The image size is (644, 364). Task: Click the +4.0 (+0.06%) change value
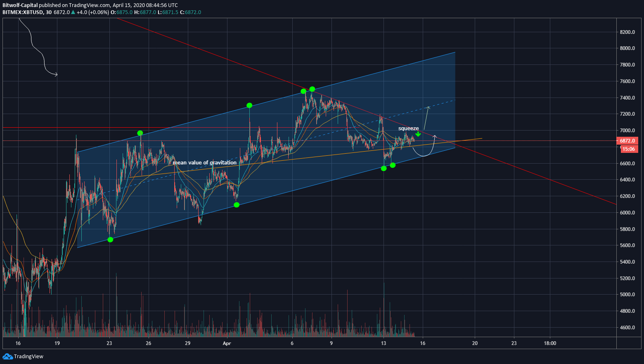click(x=93, y=12)
